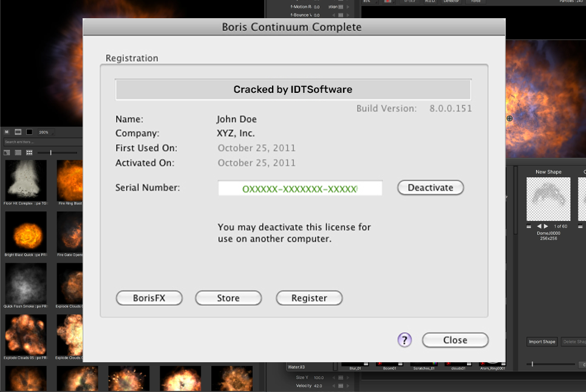Select the Floor Hit Complex emitter thumbnail
The width and height of the screenshot is (586, 392).
[x=26, y=181]
